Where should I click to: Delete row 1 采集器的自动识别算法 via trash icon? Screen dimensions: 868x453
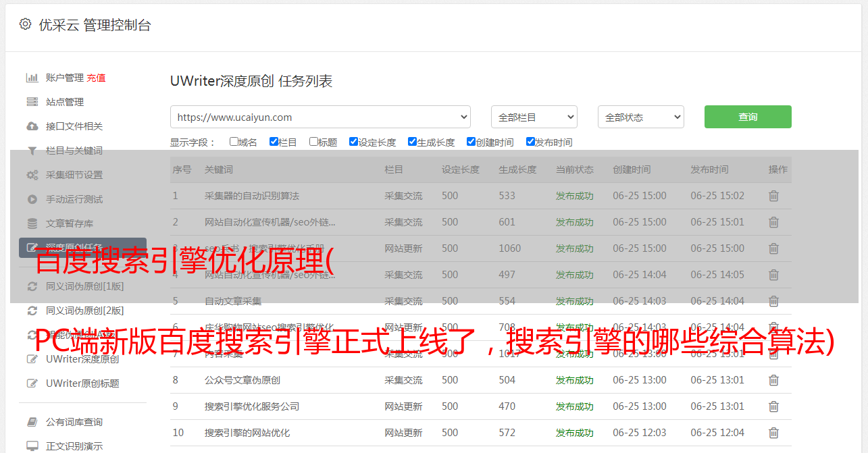(773, 196)
